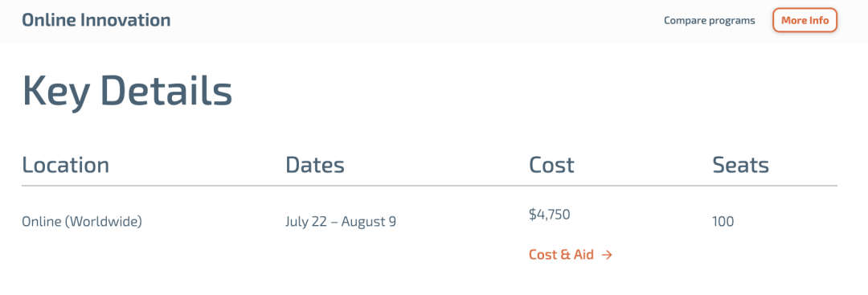The image size is (868, 295).
Task: Click the 100 seats value
Action: click(x=723, y=222)
